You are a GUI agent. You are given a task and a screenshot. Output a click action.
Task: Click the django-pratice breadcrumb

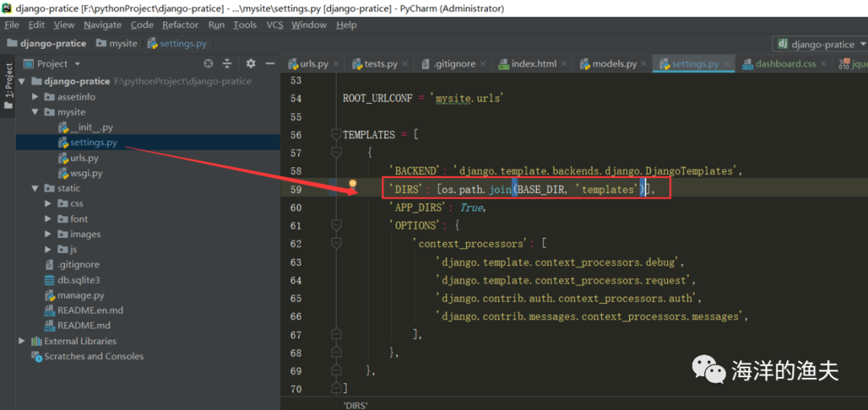pos(47,43)
